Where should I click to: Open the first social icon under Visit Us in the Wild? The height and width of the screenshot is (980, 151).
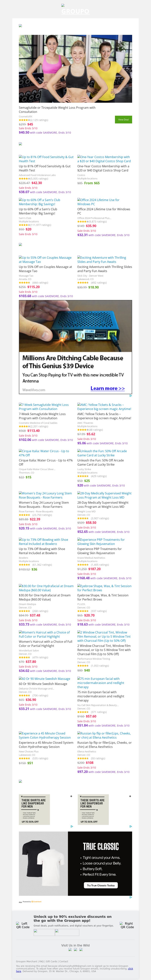pyautogui.click(x=70, y=949)
